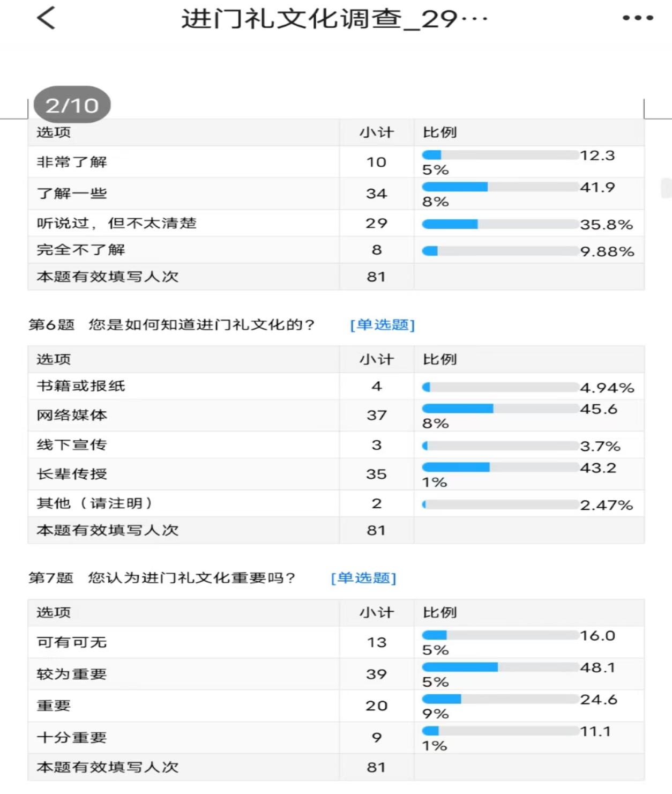Click the 十分重要 option label

[x=72, y=737]
